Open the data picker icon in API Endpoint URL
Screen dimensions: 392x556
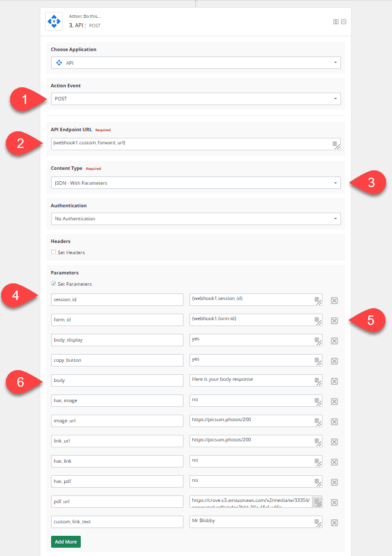pos(334,144)
